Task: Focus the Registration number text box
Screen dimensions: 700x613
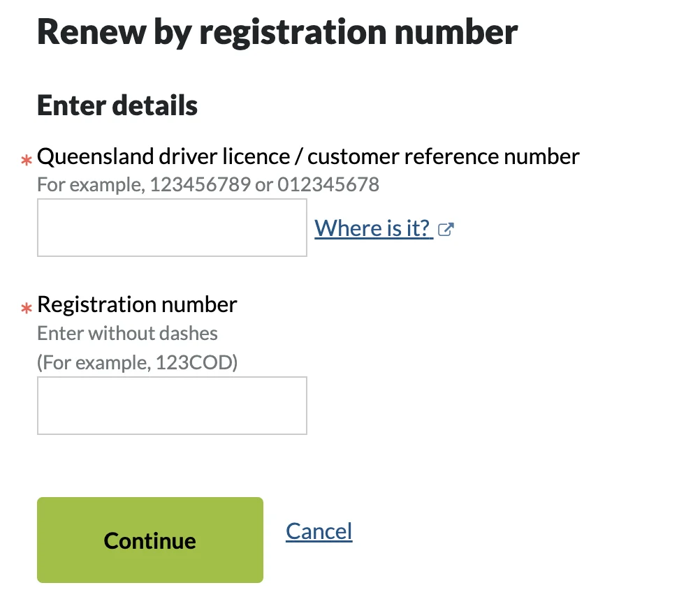Action: 172,406
